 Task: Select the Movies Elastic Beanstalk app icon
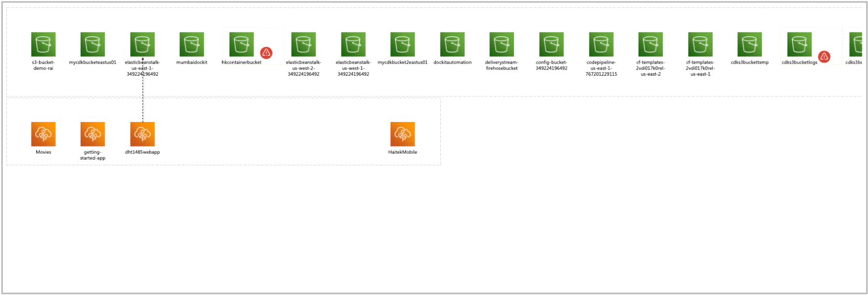point(43,134)
